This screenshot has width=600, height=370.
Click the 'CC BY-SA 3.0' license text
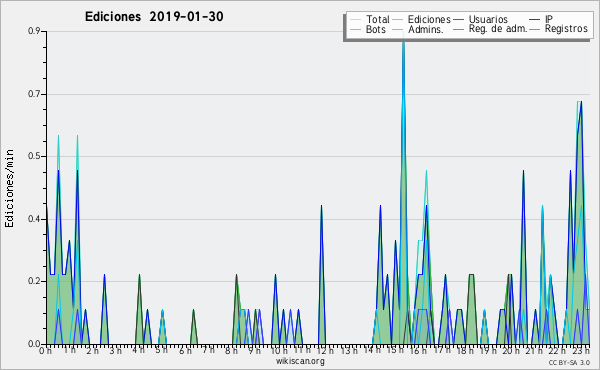569,362
